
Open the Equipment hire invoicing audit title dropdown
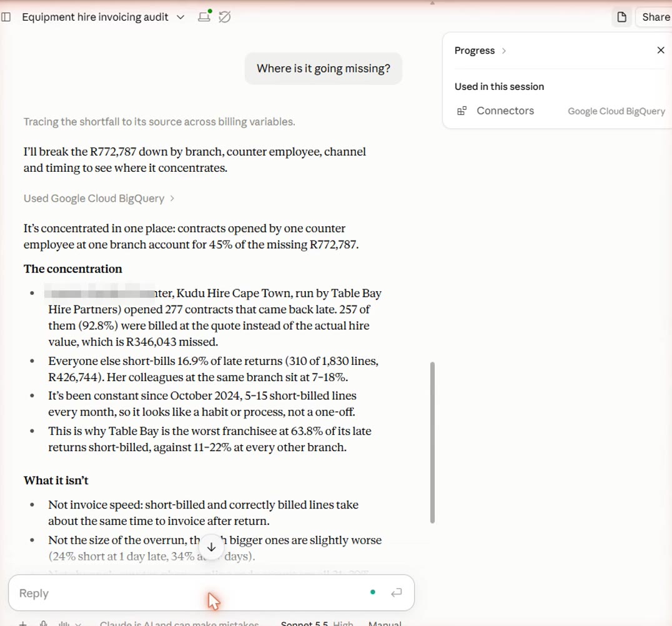[x=103, y=17]
